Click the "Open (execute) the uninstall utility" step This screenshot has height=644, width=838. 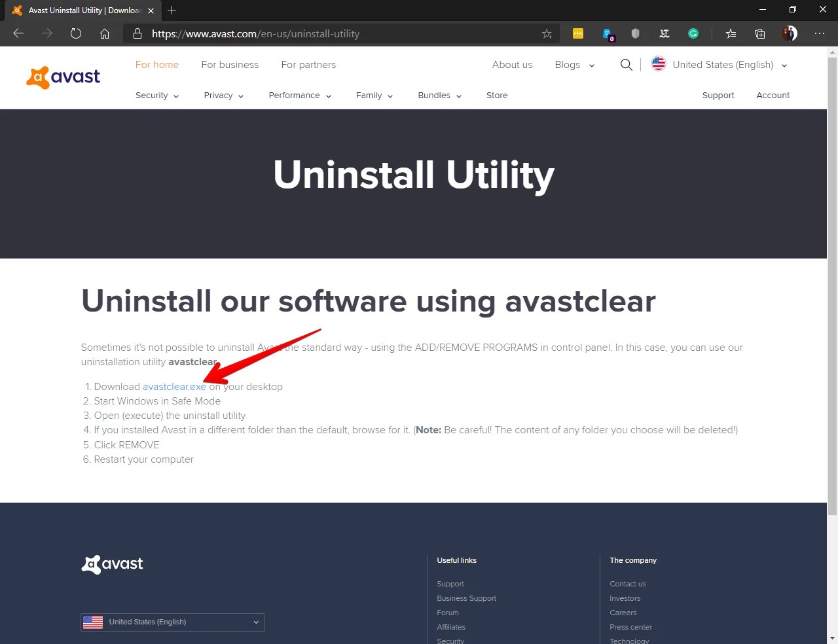[x=170, y=416]
